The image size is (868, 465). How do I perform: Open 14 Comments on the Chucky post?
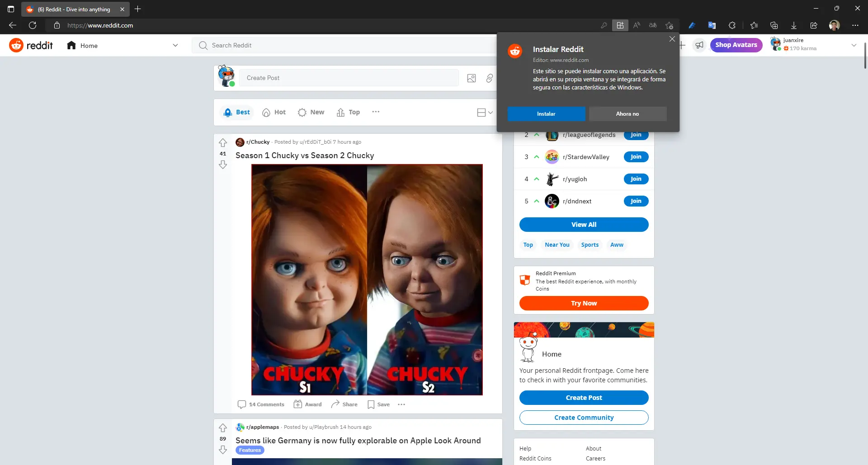coord(261,404)
